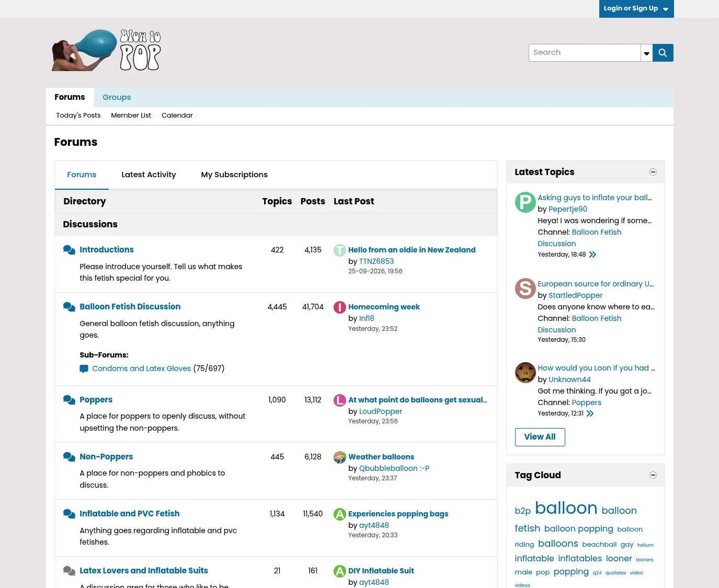Open the Member List link
The width and height of the screenshot is (719, 588).
click(x=131, y=116)
